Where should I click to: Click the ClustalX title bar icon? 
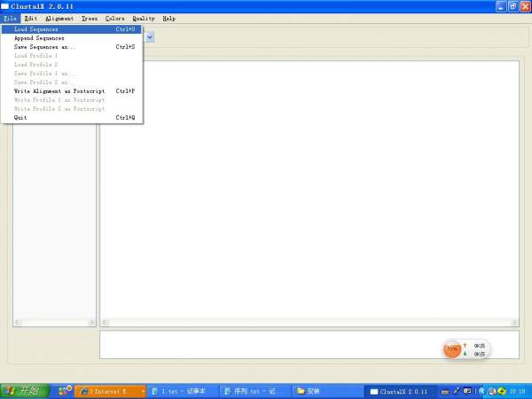point(4,6)
